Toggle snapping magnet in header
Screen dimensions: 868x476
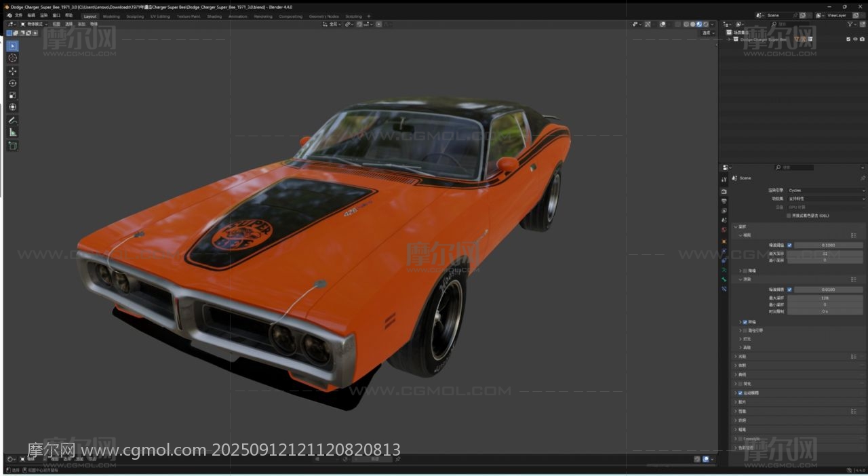coord(359,24)
